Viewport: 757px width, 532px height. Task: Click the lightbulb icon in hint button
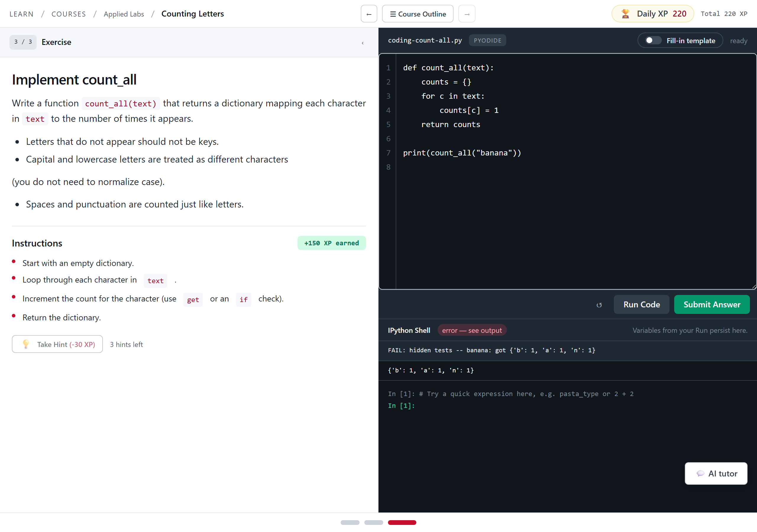26,344
